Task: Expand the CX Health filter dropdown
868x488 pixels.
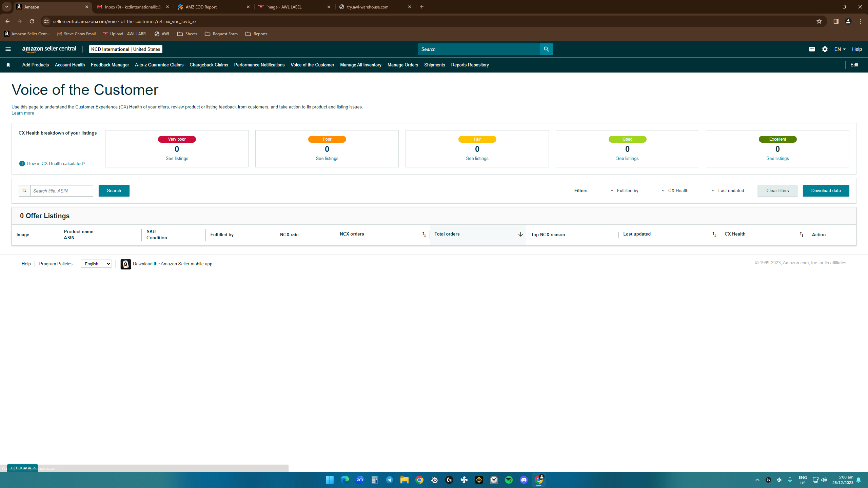Action: (x=675, y=191)
